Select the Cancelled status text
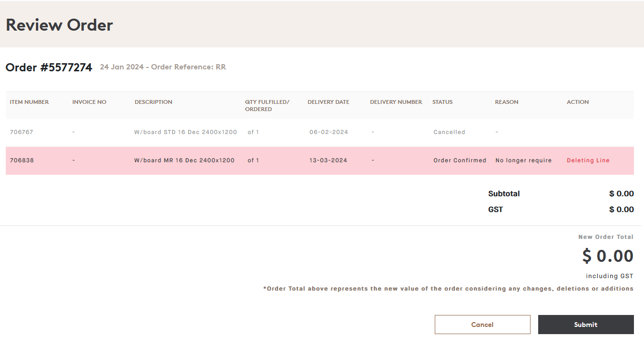Viewport: 644px width, 348px height. coord(449,132)
